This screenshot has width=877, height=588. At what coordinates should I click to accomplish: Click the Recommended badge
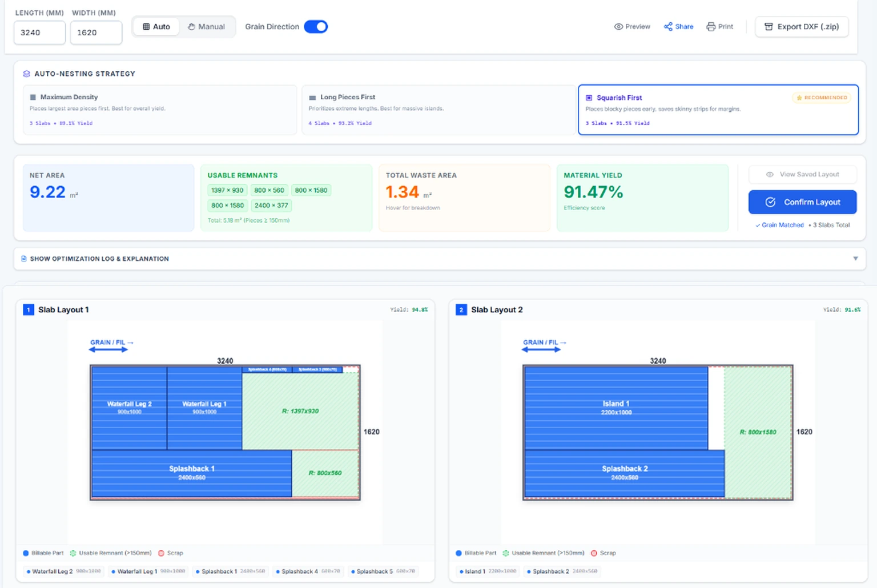coord(822,98)
